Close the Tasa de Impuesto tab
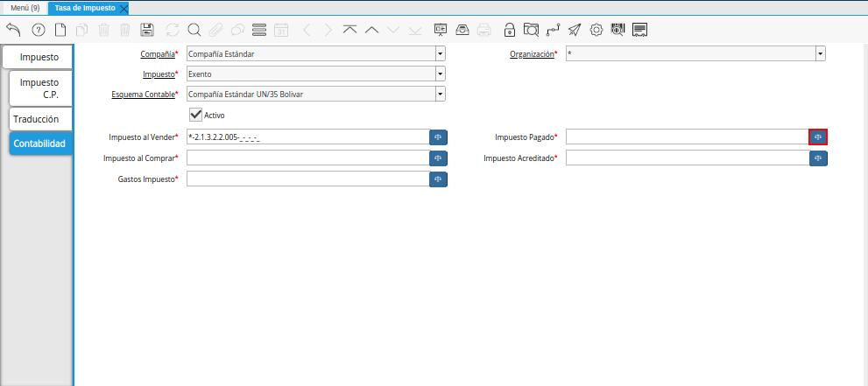Viewport: 868px width, 386px height. coord(123,8)
